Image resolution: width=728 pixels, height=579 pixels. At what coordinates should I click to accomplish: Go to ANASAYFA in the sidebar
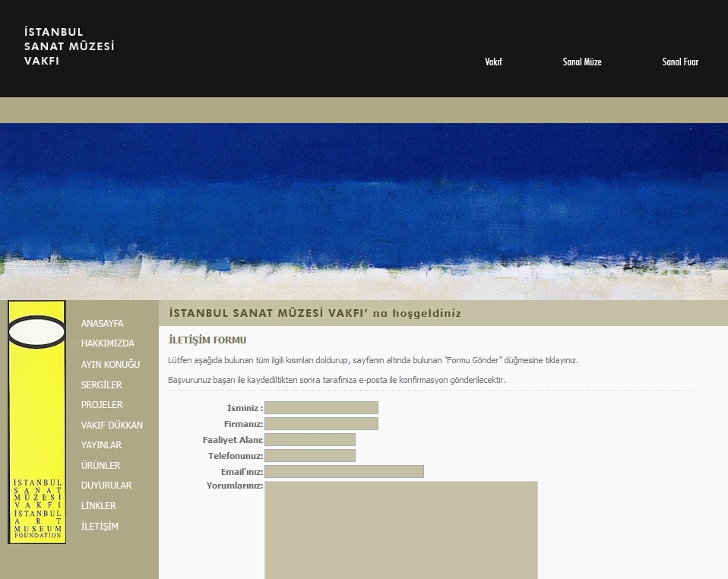102,323
